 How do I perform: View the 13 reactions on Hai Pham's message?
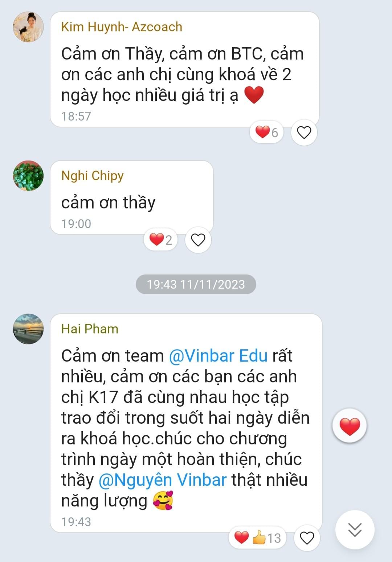(258, 538)
